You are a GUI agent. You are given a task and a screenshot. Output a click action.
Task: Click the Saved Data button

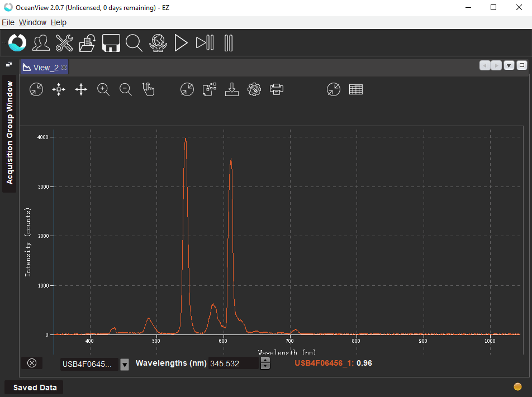[x=35, y=388]
